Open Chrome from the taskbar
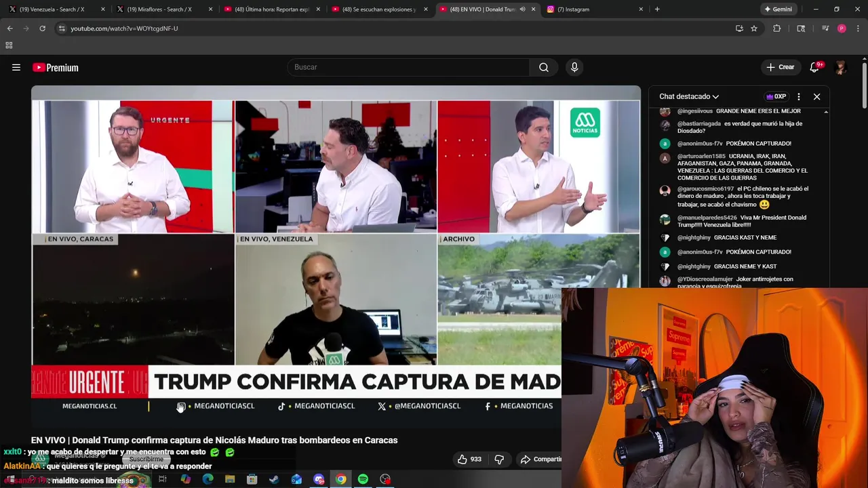 point(341,480)
